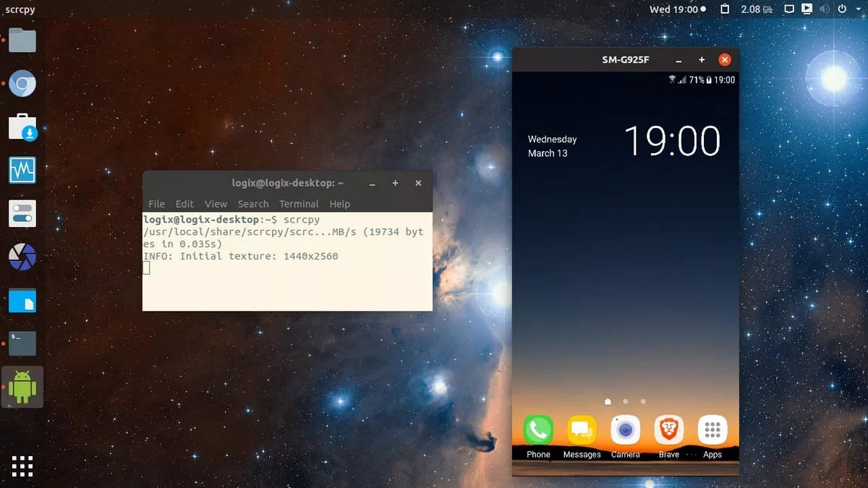Toggle the screen recorder indicator in the top panel
The height and width of the screenshot is (488, 868).
click(807, 9)
